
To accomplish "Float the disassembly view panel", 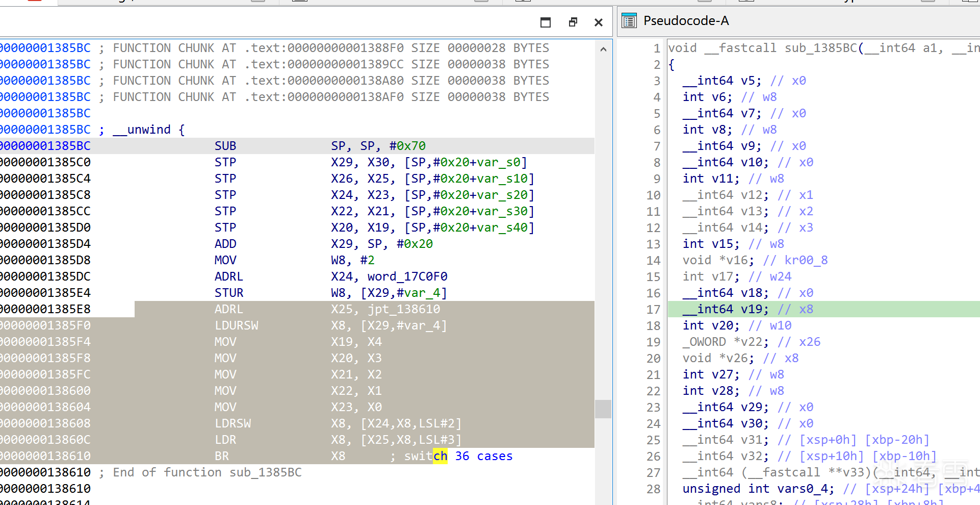I will [x=573, y=22].
